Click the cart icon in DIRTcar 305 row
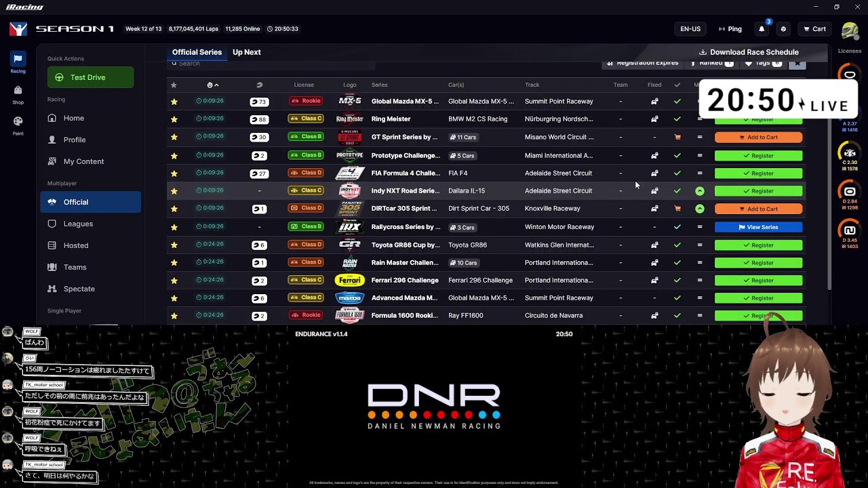Image resolution: width=868 pixels, height=488 pixels. click(677, 209)
